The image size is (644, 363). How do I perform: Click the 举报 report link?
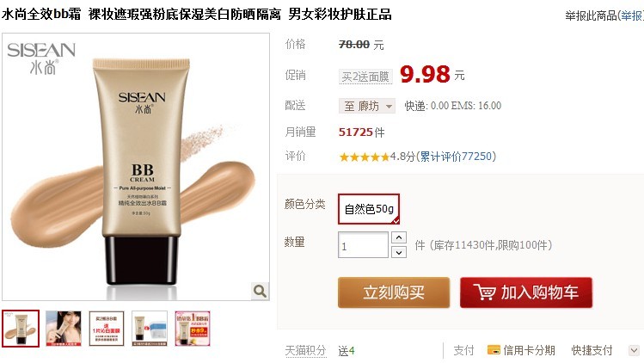tap(631, 15)
